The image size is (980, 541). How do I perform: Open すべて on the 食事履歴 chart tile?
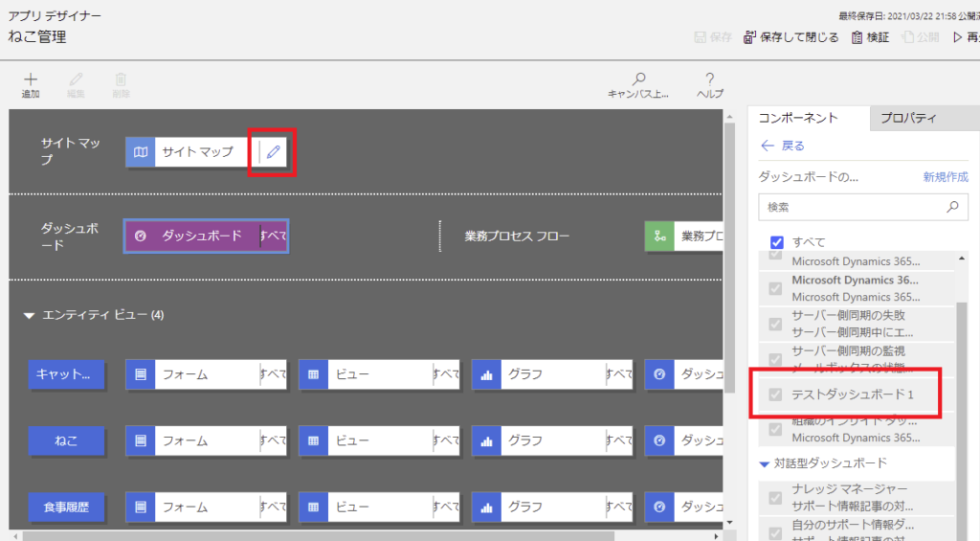(619, 507)
